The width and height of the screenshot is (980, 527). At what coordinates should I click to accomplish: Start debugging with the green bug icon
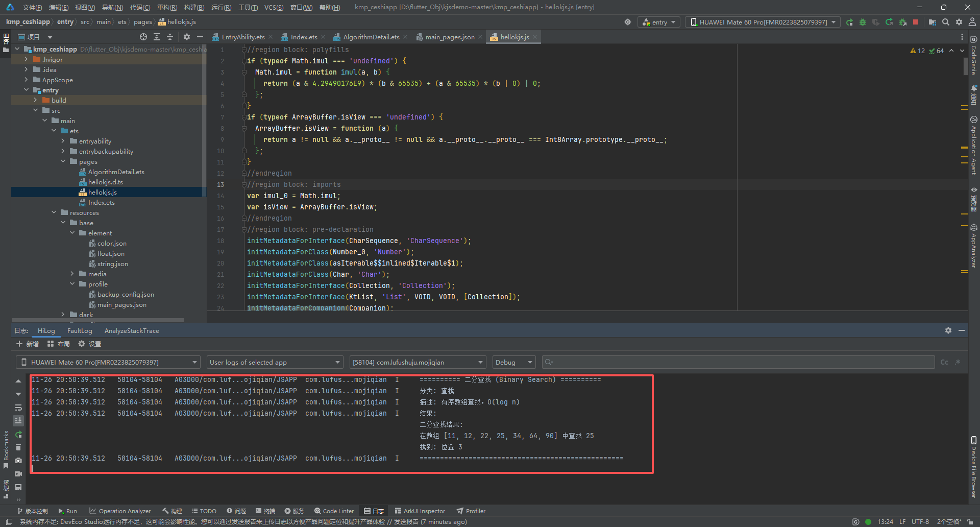[863, 22]
